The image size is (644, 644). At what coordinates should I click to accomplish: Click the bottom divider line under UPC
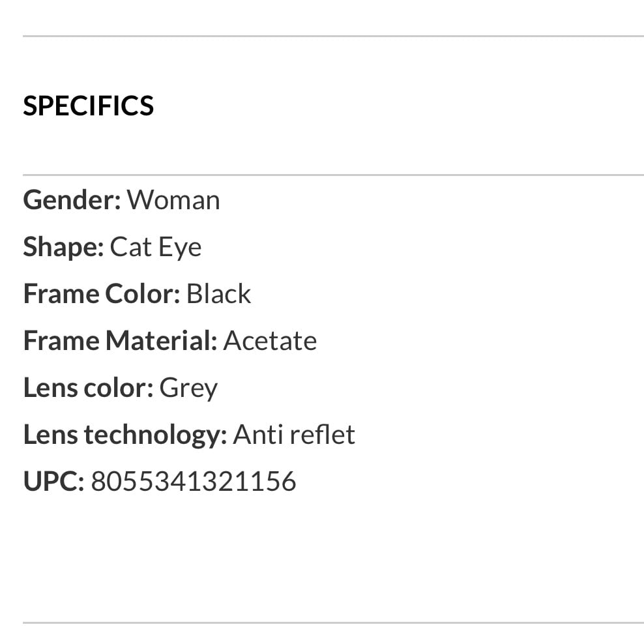333,622
